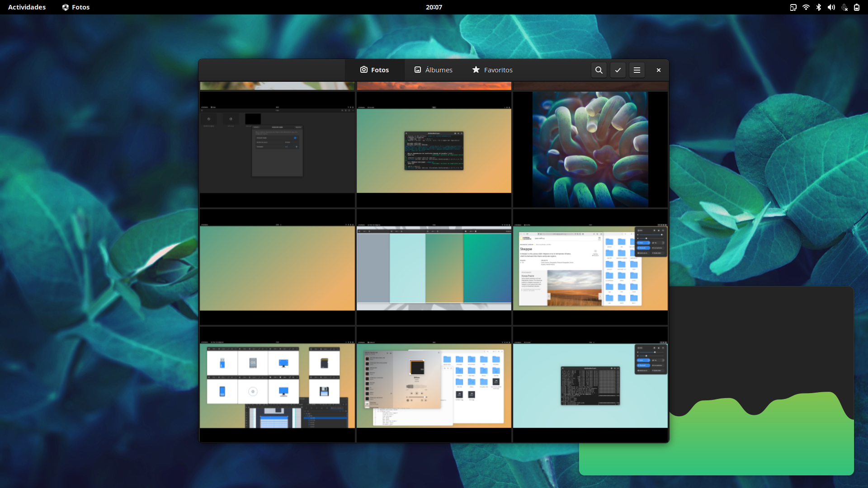The height and width of the screenshot is (488, 868).
Task: Enable selection mode with checkmark button
Action: (x=618, y=70)
